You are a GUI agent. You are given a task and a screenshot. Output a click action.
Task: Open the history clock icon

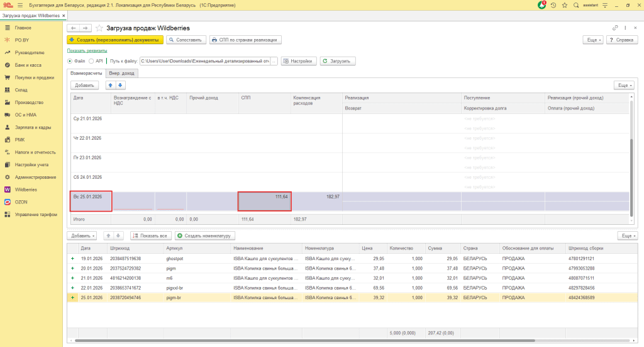(x=553, y=5)
